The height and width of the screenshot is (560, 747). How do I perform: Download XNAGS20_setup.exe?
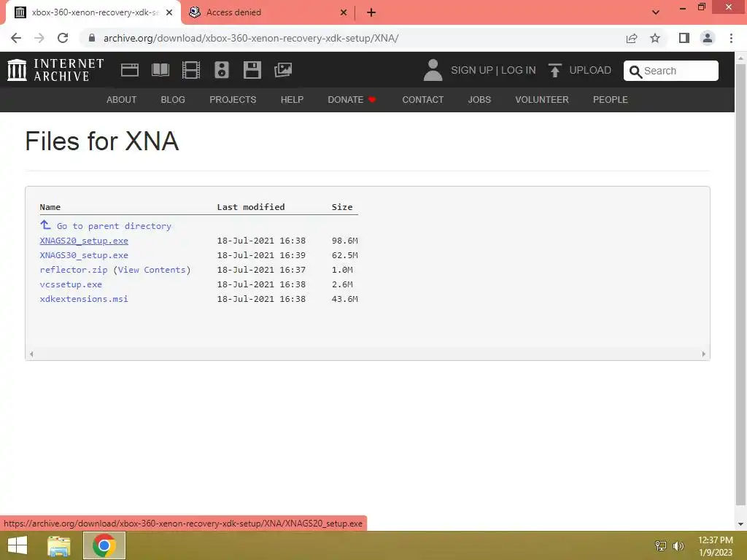84,241
